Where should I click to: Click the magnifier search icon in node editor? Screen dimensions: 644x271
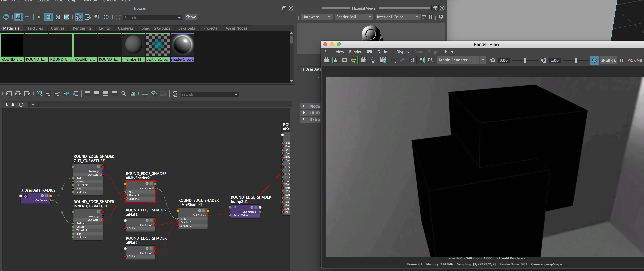[x=123, y=94]
